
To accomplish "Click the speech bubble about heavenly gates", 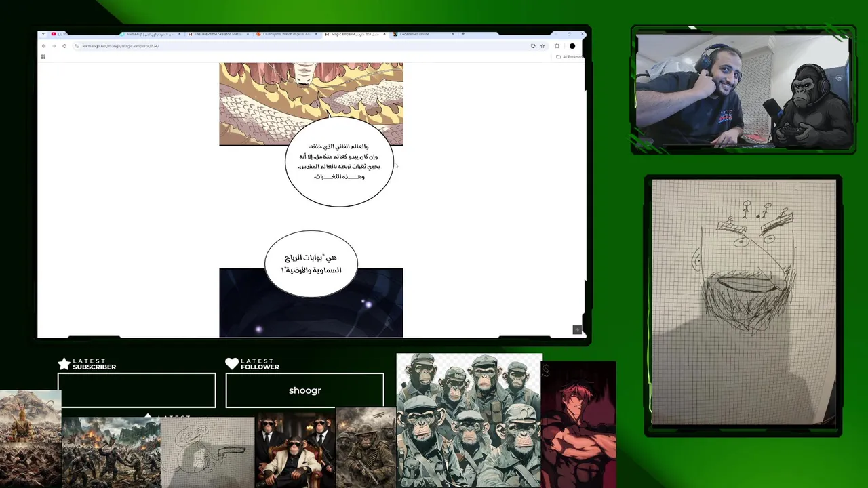I will pyautogui.click(x=311, y=264).
